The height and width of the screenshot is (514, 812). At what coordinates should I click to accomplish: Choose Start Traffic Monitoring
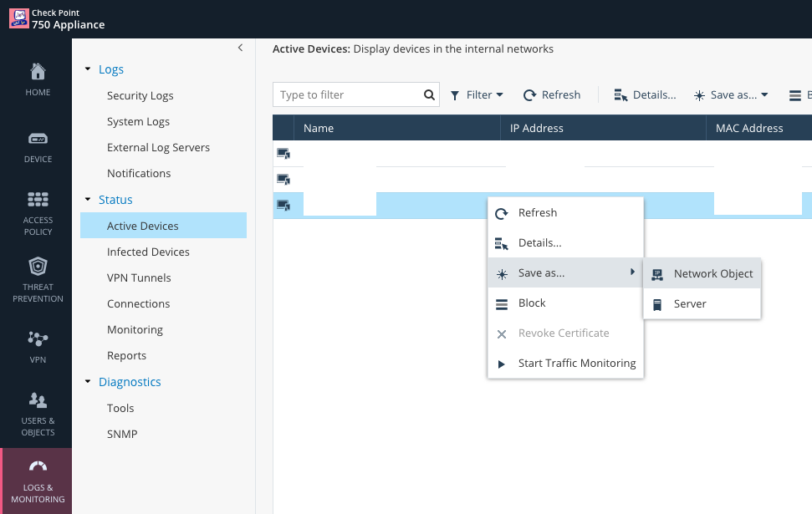pos(565,363)
